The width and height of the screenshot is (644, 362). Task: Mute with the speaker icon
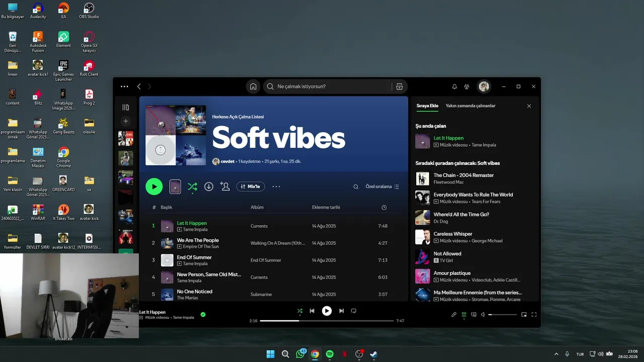(483, 315)
